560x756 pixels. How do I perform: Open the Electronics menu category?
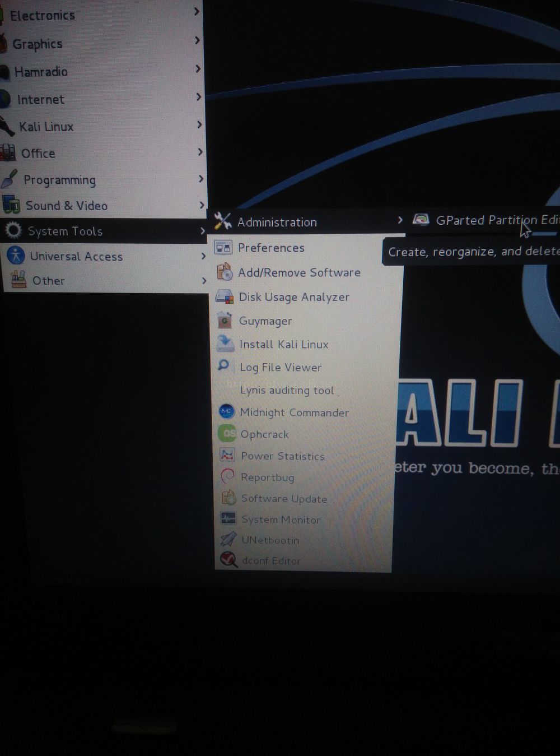(101, 14)
